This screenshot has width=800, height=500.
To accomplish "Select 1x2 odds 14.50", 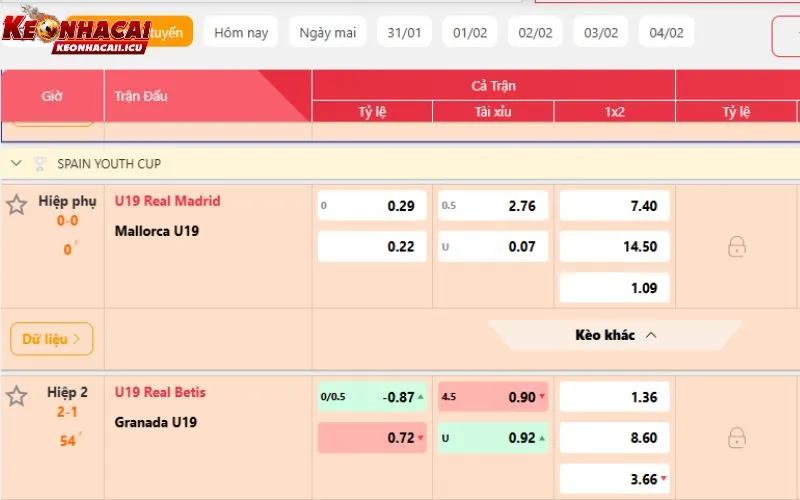I will click(614, 246).
